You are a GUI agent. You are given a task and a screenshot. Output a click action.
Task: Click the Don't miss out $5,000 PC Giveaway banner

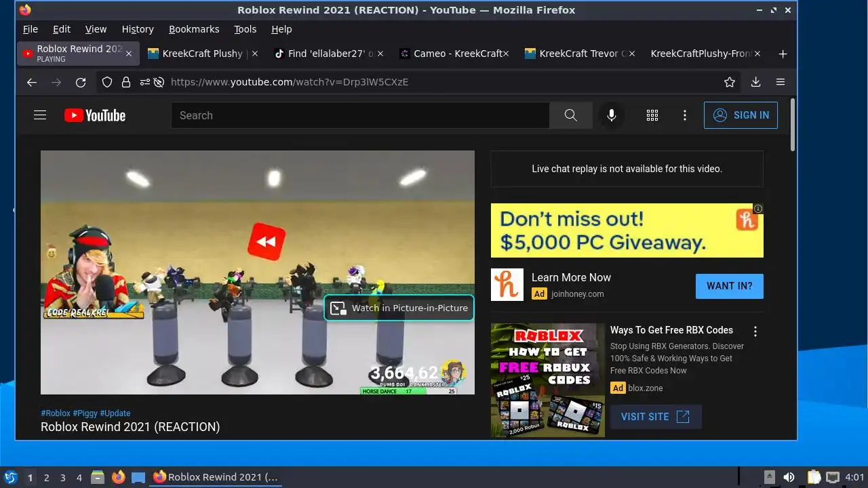point(627,230)
